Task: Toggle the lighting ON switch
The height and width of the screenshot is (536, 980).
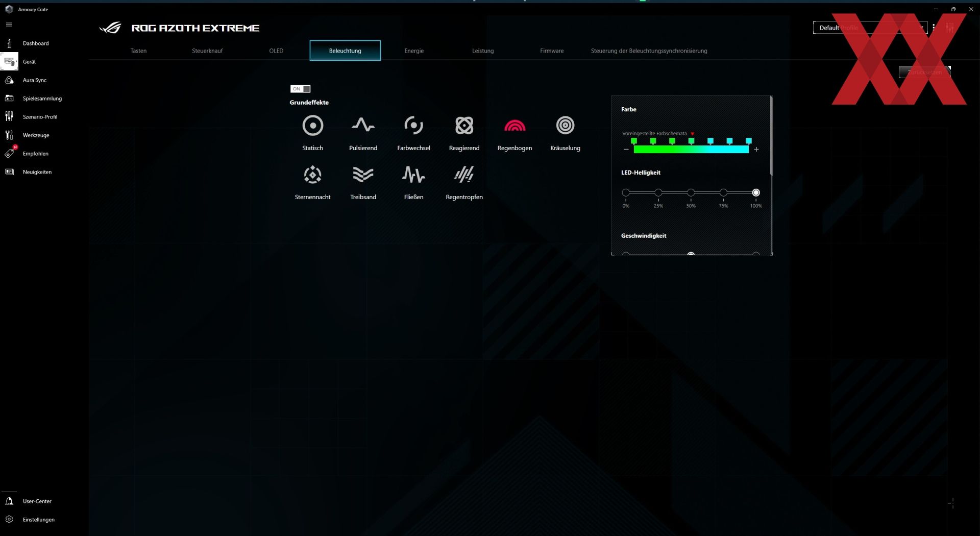Action: tap(300, 89)
